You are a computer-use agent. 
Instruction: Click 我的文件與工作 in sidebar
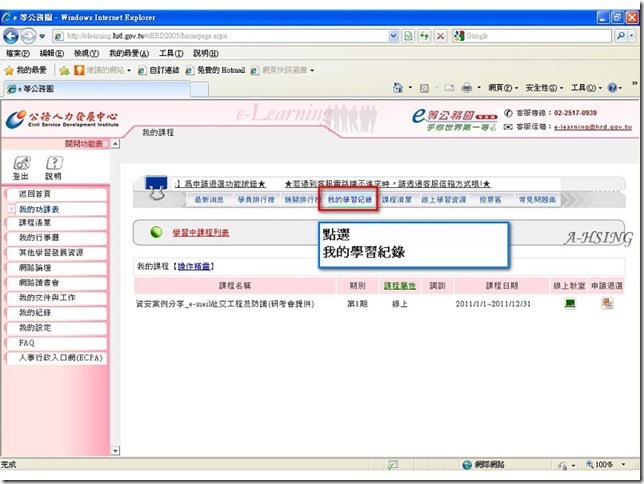(57, 298)
